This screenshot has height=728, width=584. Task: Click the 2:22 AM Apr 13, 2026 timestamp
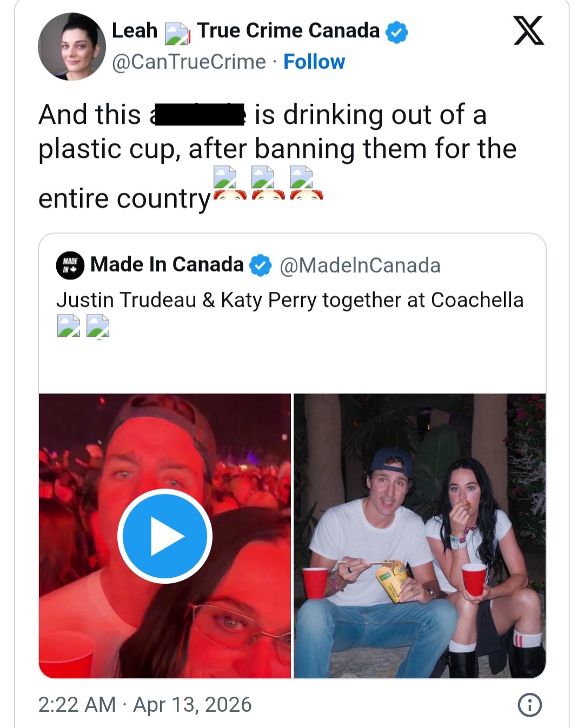(145, 705)
